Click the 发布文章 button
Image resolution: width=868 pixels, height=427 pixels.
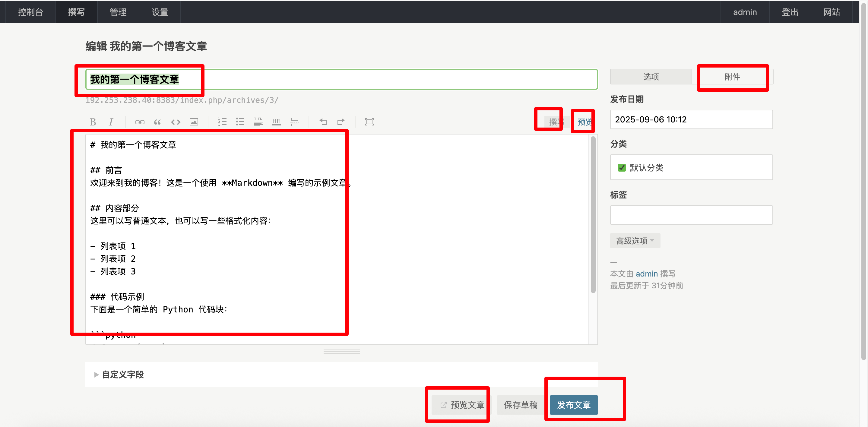[x=574, y=405]
